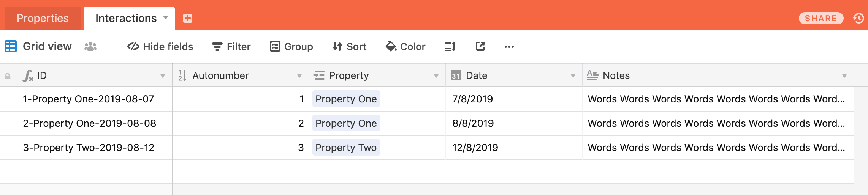Click the SHARE button

821,18
